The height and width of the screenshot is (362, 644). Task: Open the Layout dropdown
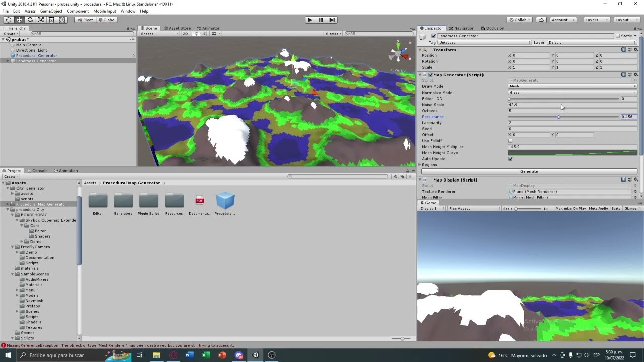coord(626,20)
